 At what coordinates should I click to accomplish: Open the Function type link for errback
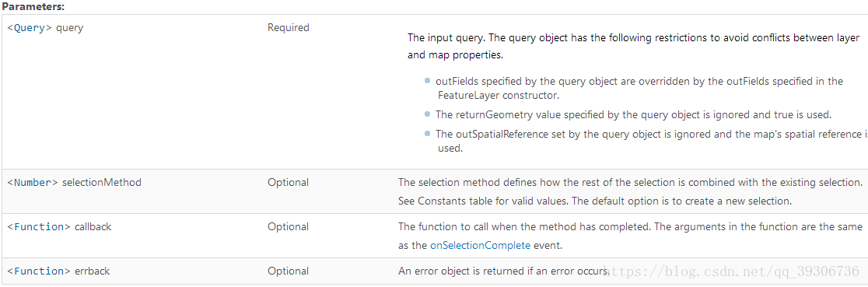[x=41, y=271]
